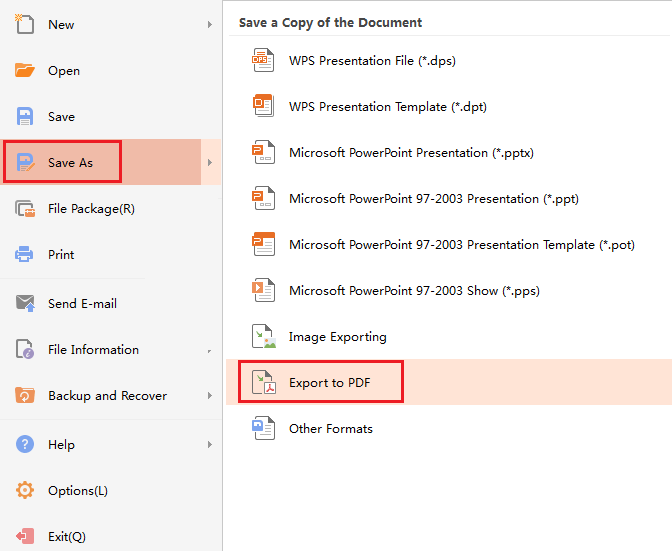The image size is (672, 551).
Task: Click the Image Exporting icon
Action: 263,336
